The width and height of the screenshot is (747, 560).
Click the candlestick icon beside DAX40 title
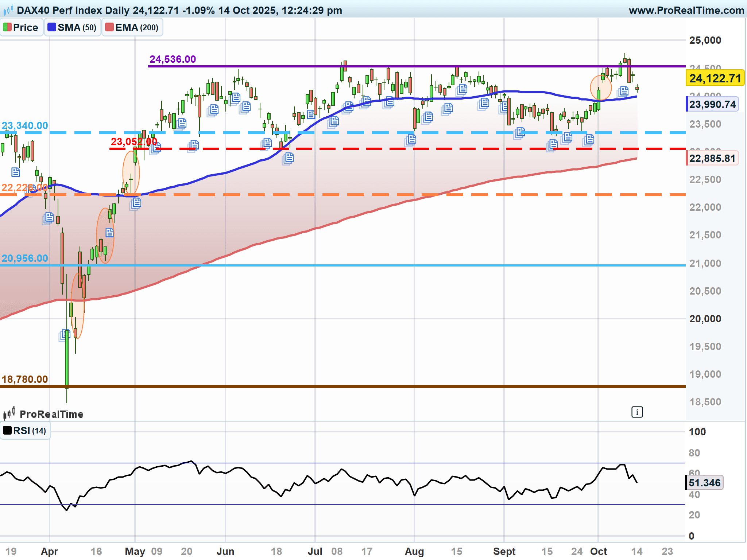(x=8, y=10)
